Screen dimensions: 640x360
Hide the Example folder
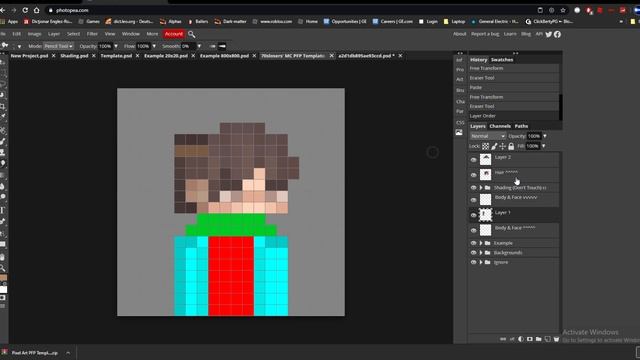click(x=473, y=243)
